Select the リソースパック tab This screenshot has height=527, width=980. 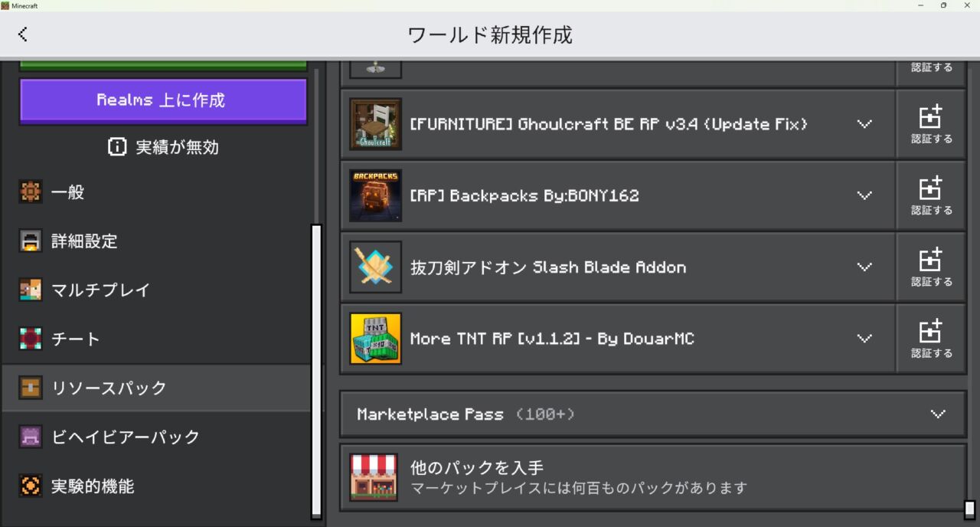pyautogui.click(x=156, y=388)
